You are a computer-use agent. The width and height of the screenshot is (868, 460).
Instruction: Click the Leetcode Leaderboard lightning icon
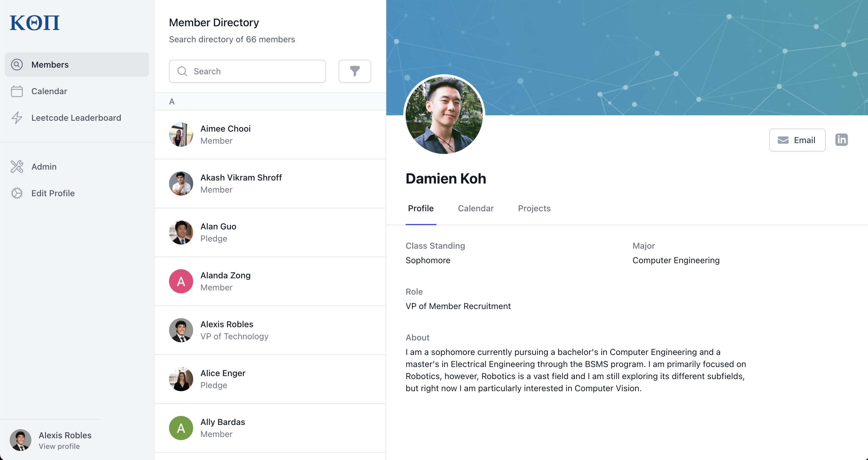pyautogui.click(x=17, y=118)
